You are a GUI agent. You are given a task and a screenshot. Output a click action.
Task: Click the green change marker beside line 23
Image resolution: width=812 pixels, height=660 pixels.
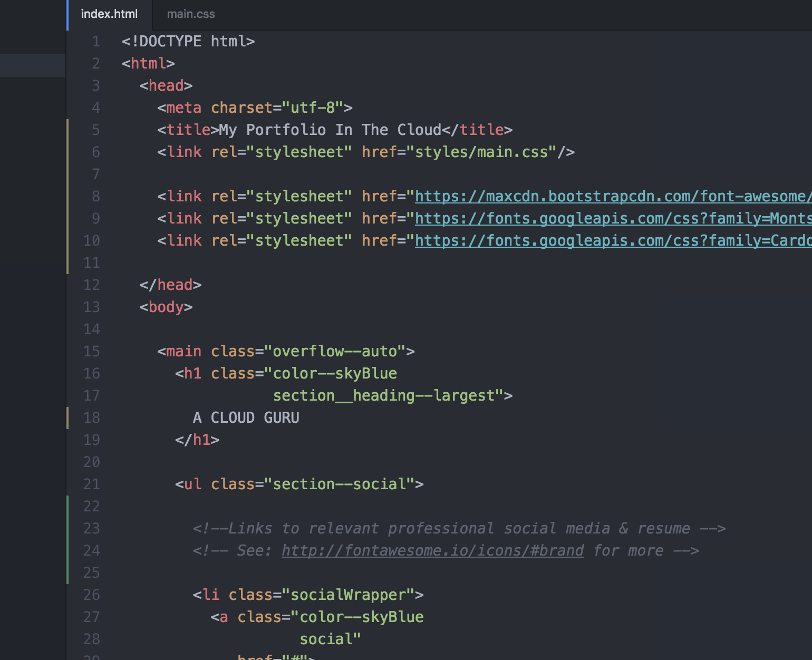pos(69,528)
